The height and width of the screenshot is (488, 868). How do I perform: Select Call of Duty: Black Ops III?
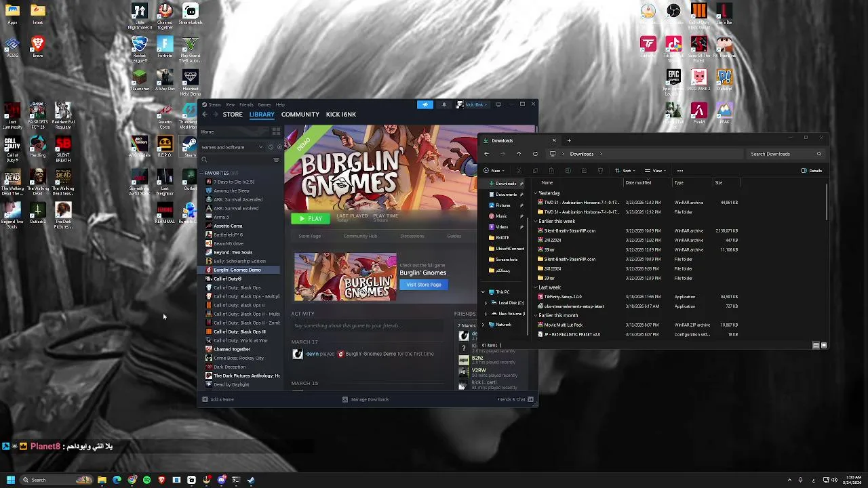(x=239, y=331)
